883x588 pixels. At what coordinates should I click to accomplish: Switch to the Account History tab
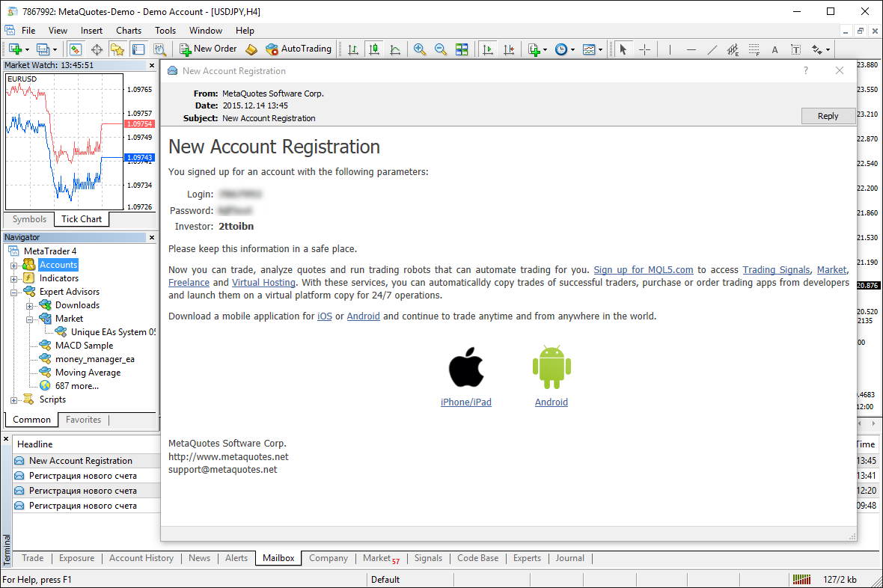click(x=141, y=558)
